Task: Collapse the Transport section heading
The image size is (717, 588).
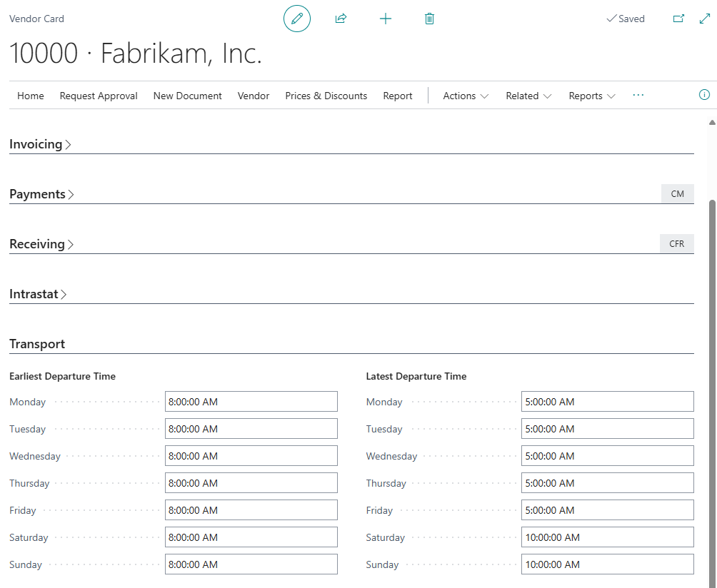Action: pos(37,344)
